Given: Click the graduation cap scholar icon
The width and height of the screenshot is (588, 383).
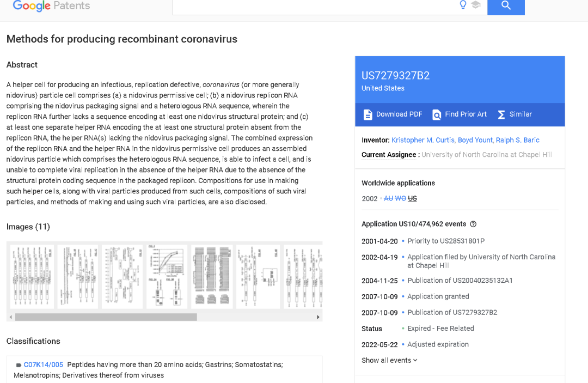Looking at the screenshot, I should [476, 5].
